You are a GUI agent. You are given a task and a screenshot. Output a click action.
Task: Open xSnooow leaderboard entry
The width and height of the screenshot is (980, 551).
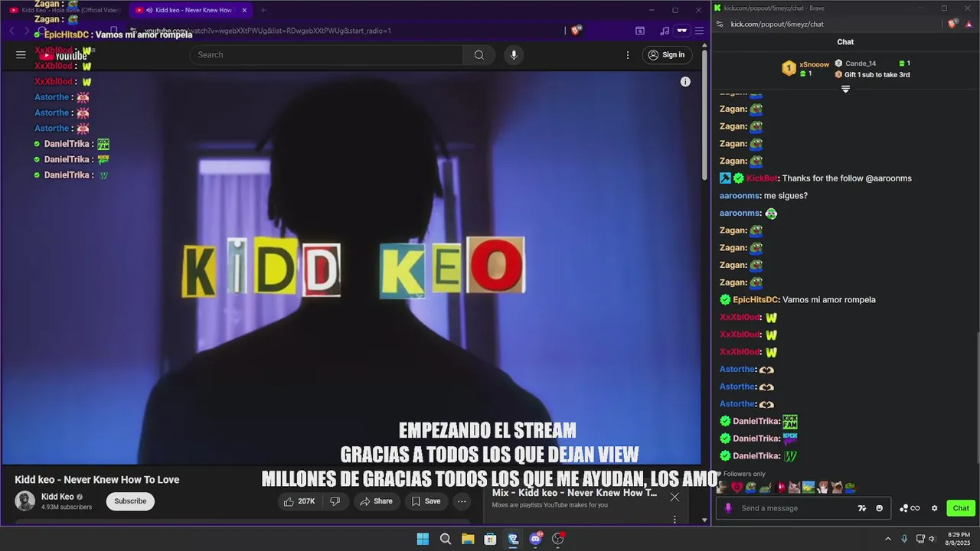805,69
